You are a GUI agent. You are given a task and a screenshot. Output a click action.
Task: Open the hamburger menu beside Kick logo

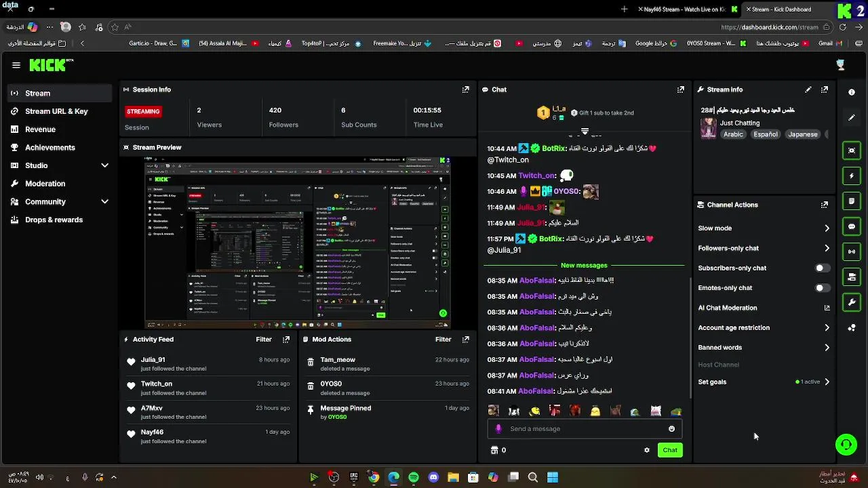(x=16, y=65)
